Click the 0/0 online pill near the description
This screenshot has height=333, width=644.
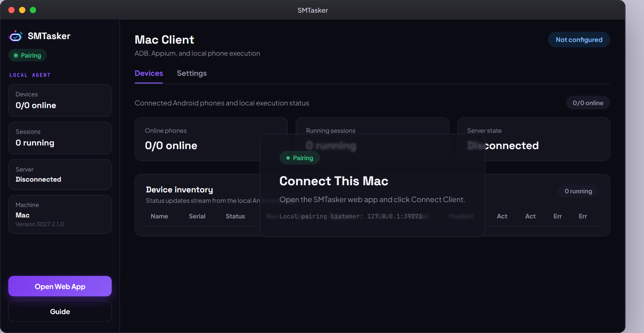588,103
